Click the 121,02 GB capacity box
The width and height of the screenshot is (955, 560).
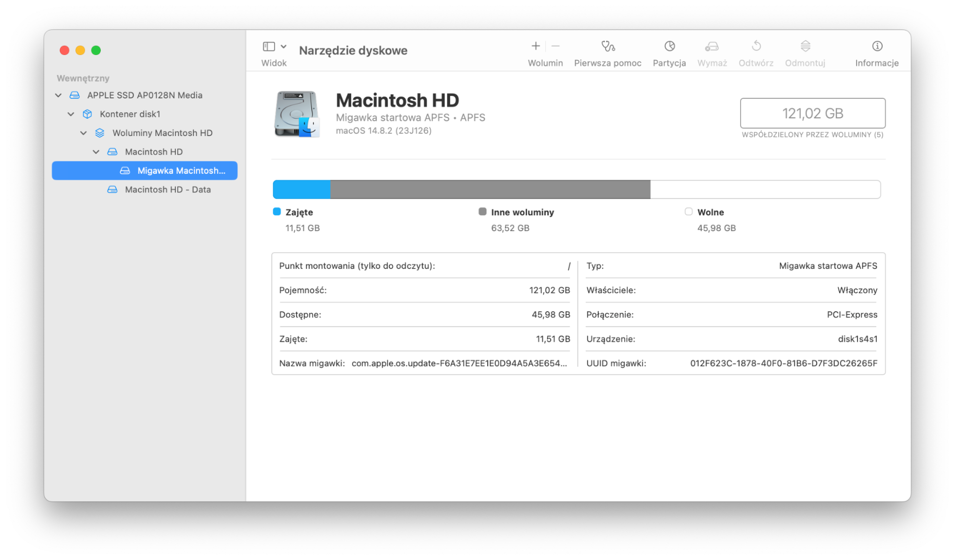tap(813, 113)
